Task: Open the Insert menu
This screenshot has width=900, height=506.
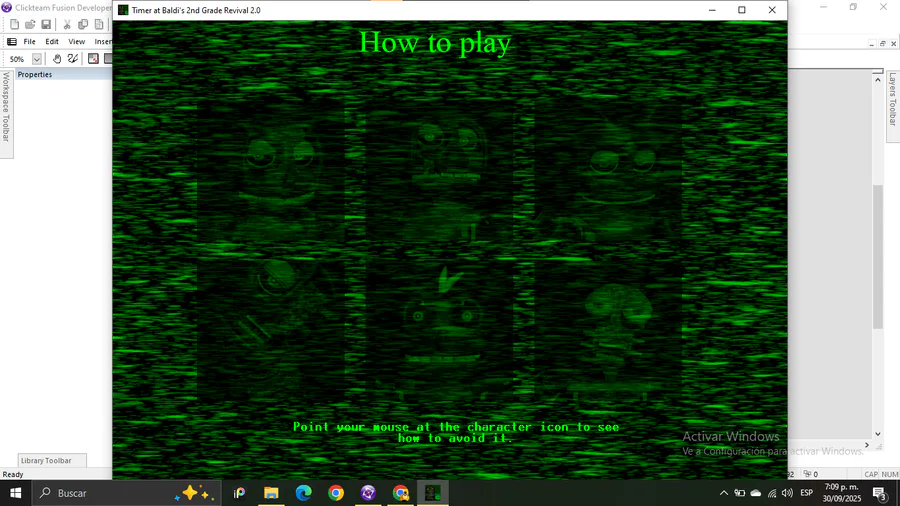Action: [x=103, y=41]
